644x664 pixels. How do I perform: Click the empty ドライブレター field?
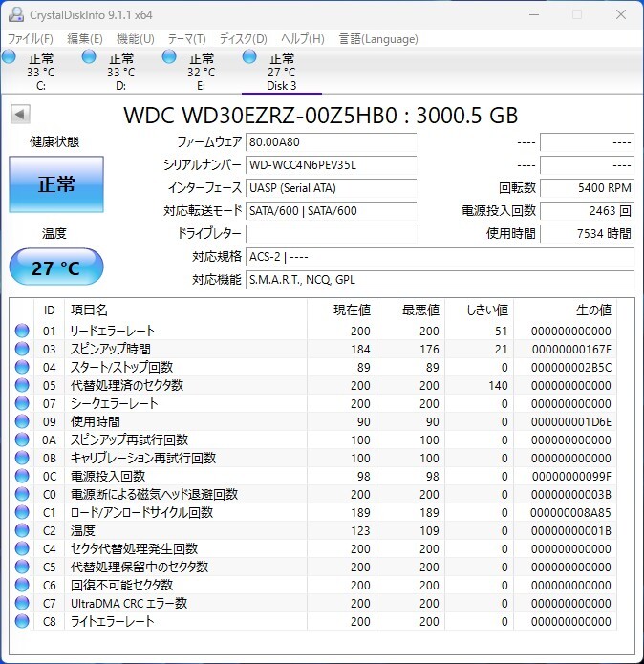332,233
